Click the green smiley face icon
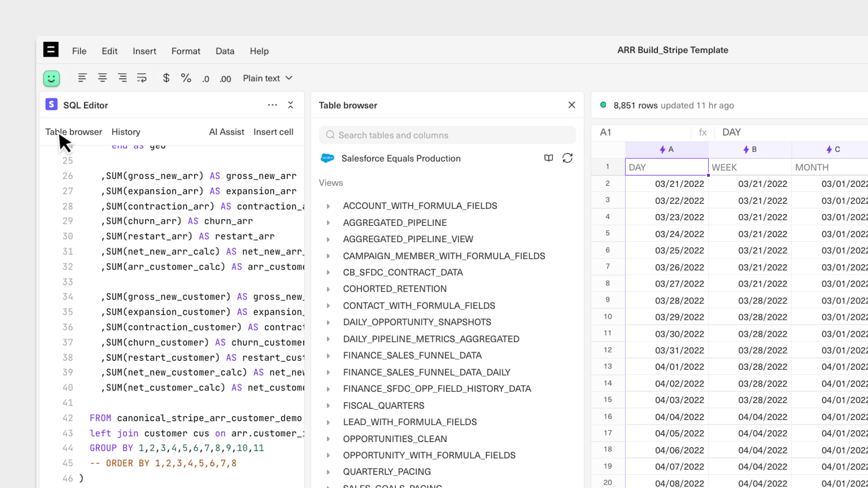 [51, 78]
